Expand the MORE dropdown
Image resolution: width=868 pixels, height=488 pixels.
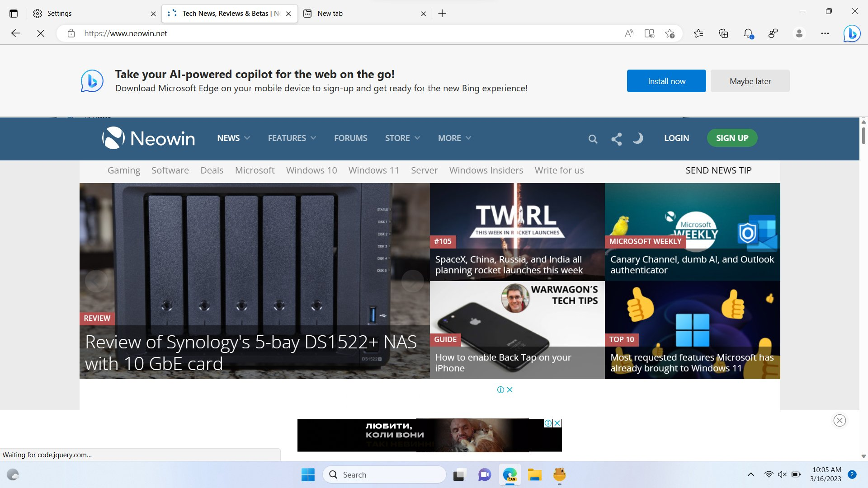(x=454, y=138)
